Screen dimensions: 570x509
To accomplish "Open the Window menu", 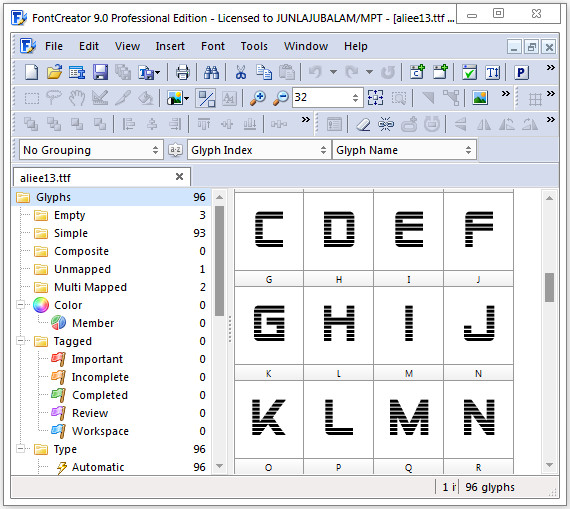I will (x=306, y=46).
